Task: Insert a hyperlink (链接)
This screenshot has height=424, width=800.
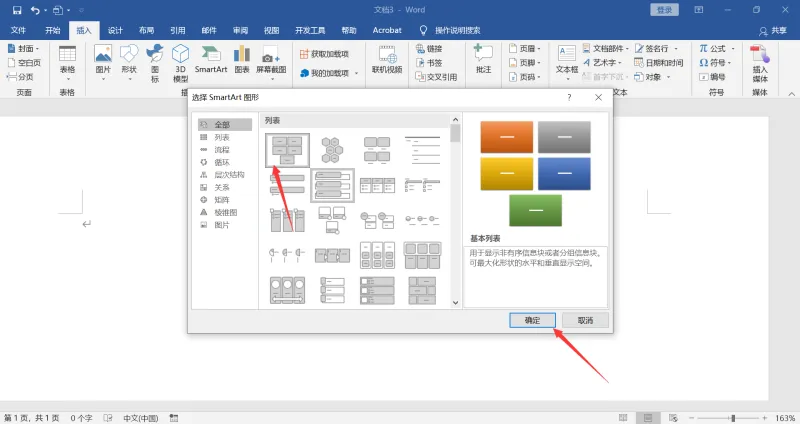Action: pyautogui.click(x=429, y=48)
